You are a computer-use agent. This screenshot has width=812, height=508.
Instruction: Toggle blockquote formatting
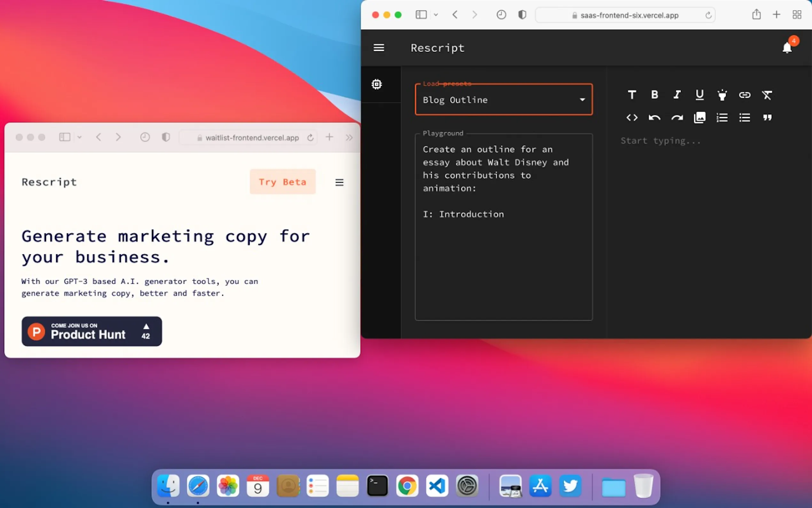pos(767,118)
